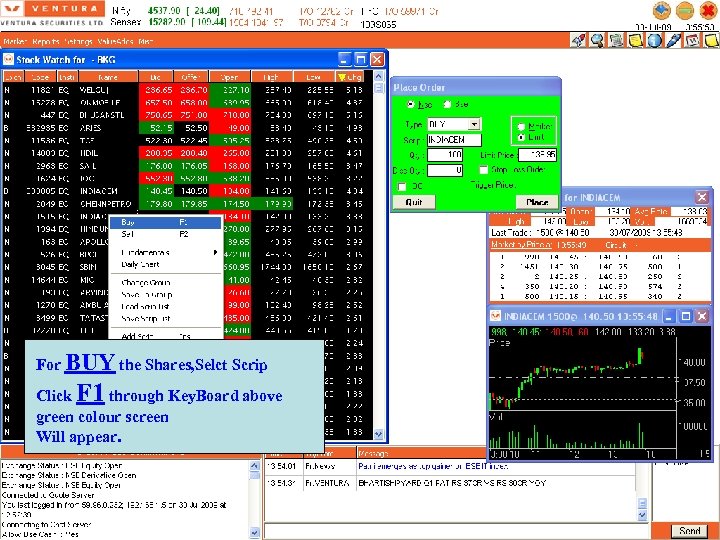
Task: Open the ValueAdds menu
Action: click(x=115, y=41)
